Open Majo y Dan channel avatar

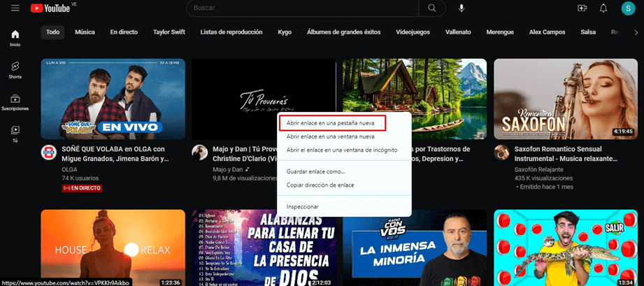(x=199, y=152)
